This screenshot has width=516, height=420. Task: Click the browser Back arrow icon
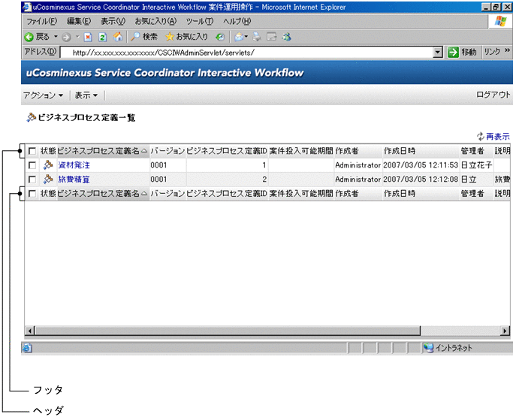(x=29, y=37)
